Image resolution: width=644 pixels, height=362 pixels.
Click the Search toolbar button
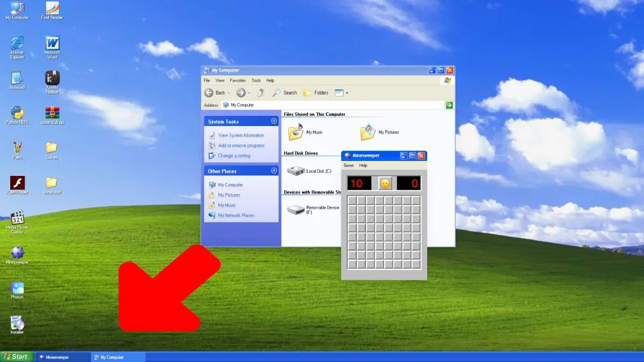click(284, 93)
